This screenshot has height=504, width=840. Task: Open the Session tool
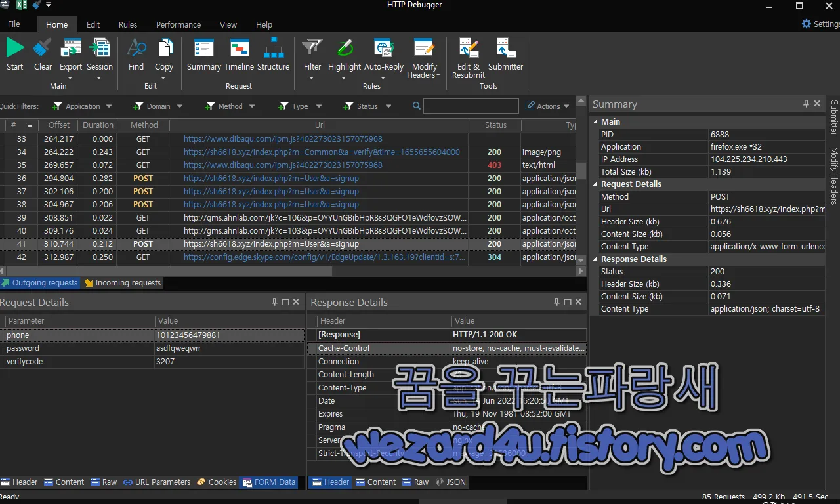point(99,59)
